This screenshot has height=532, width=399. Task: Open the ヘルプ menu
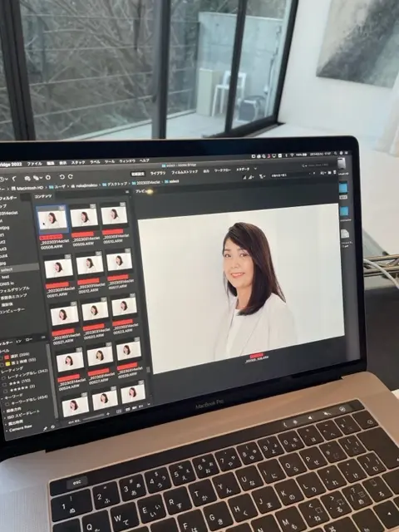point(144,160)
